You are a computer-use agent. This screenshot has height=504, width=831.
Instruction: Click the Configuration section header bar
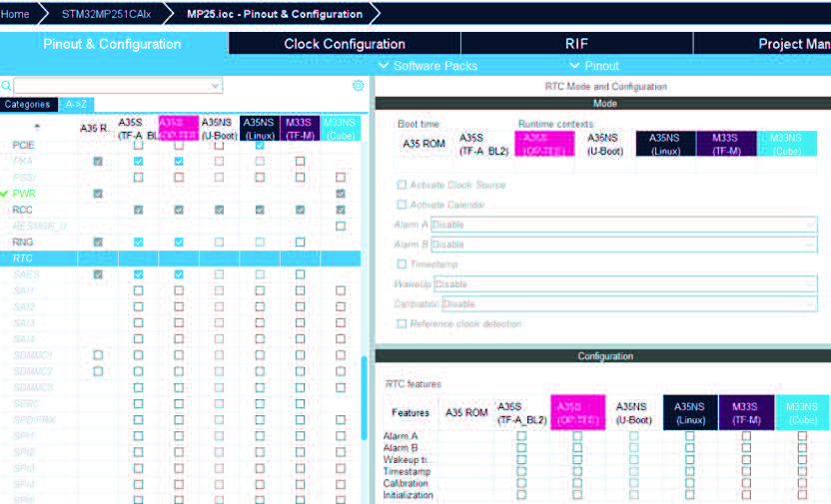pos(603,356)
